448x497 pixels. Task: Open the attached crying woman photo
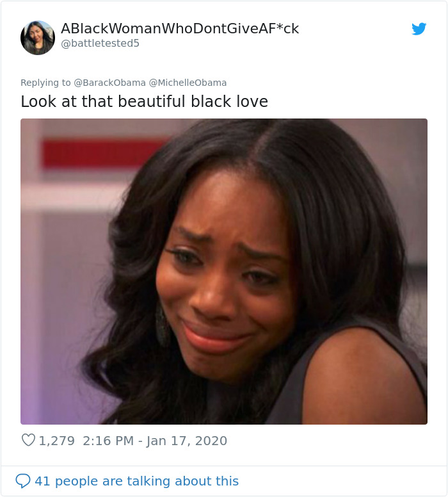pos(224,272)
